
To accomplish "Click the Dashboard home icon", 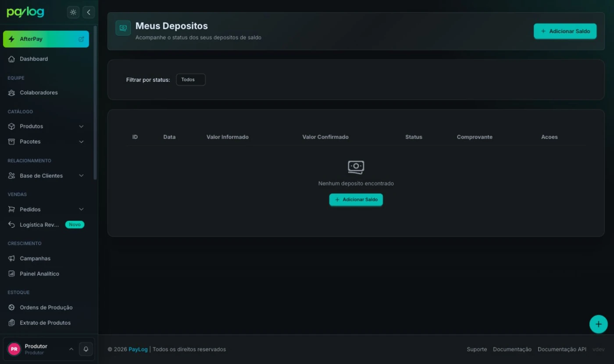I will [11, 59].
